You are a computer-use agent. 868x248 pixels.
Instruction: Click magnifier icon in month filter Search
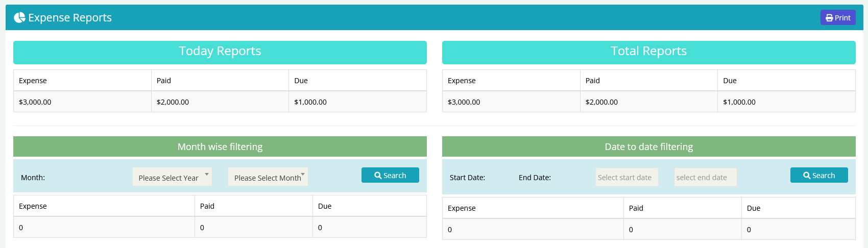click(x=378, y=176)
